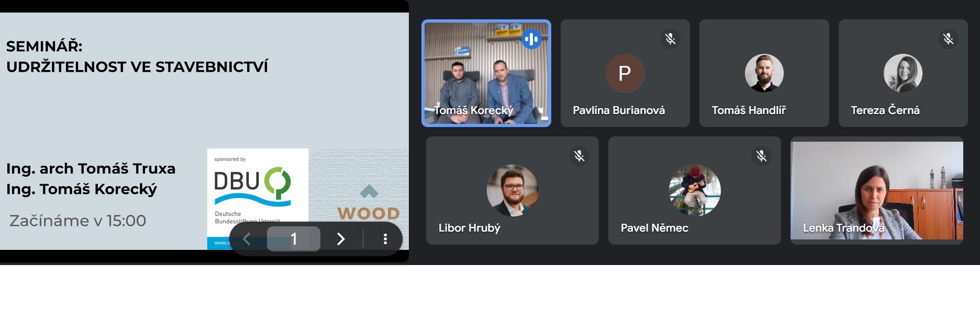The height and width of the screenshot is (333, 980).
Task: Click the active speaker audio indicator
Action: pyautogui.click(x=531, y=39)
